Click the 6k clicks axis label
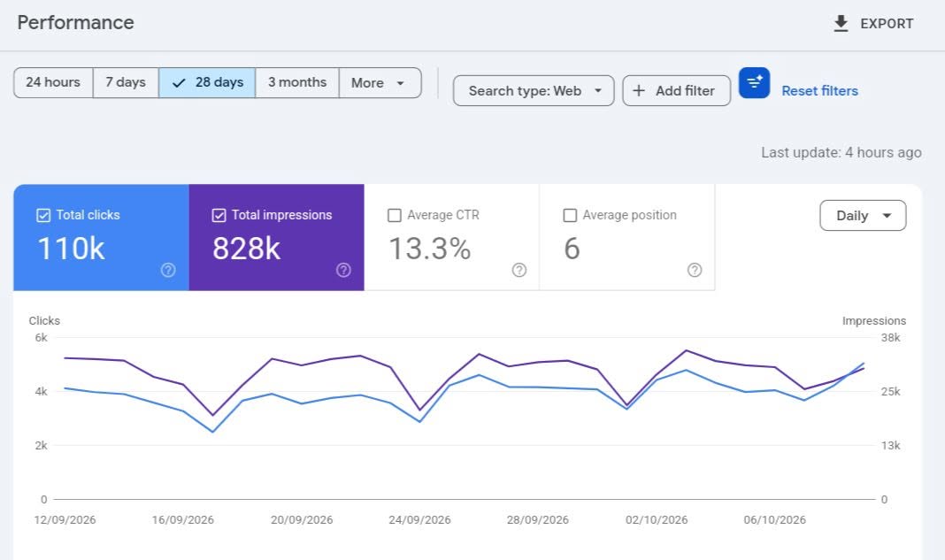The image size is (945, 560). point(41,338)
